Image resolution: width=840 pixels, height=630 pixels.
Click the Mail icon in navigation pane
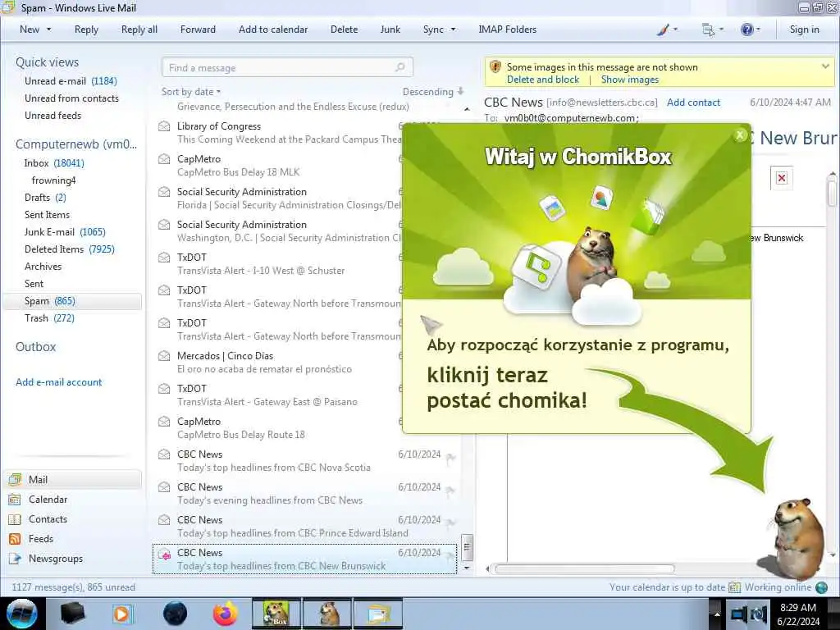(x=15, y=479)
